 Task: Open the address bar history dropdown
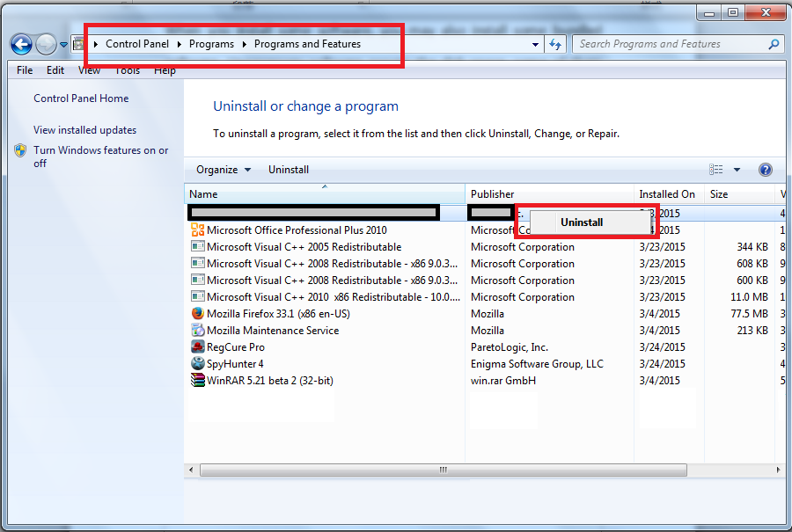(x=535, y=45)
